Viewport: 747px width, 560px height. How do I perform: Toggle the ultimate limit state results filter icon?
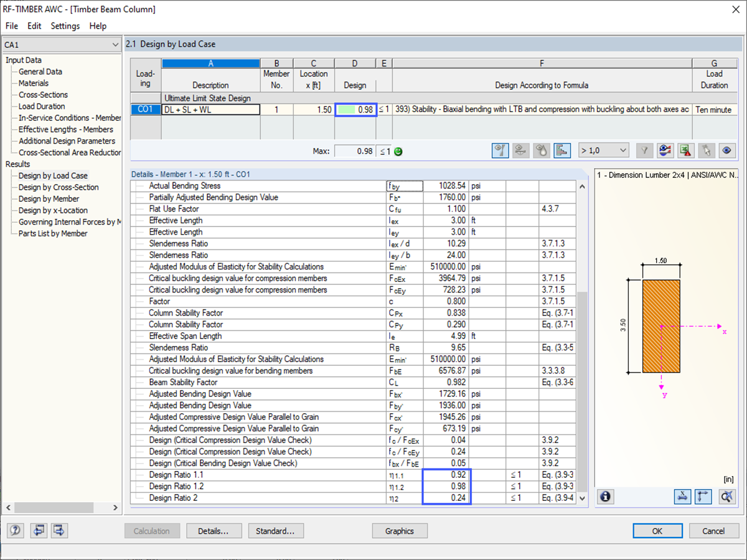point(500,150)
